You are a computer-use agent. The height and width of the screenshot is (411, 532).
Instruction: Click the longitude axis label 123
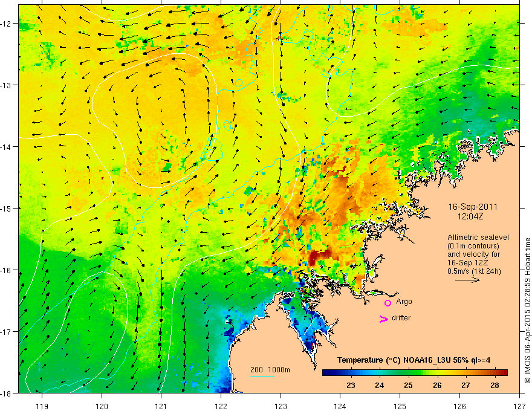pos(281,406)
